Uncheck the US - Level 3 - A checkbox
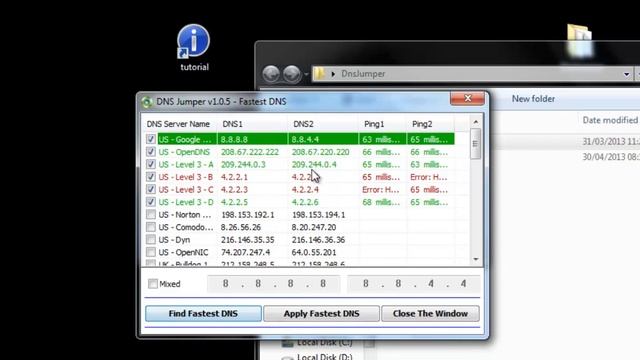640x360 pixels. 151,164
